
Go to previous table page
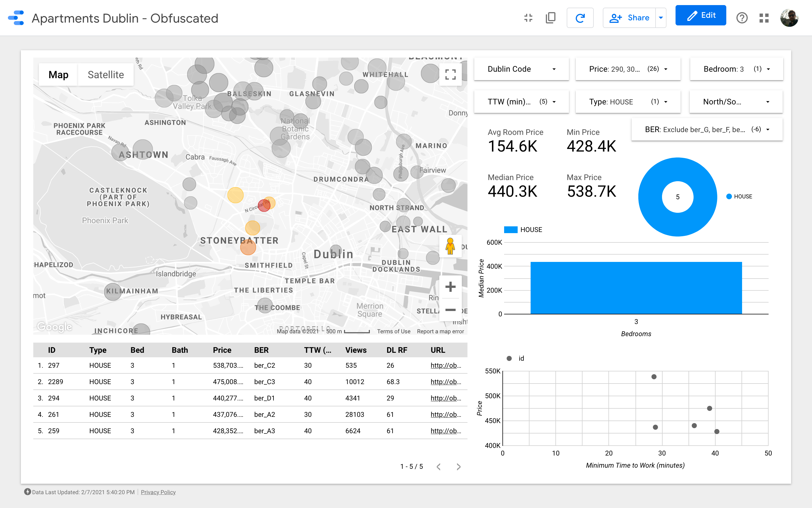coord(438,467)
